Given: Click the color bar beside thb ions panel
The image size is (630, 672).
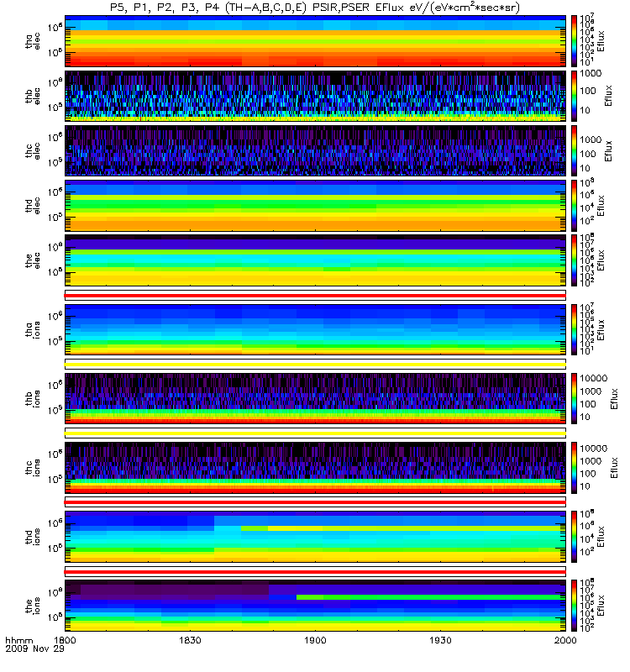Looking at the screenshot, I should click(x=574, y=398).
